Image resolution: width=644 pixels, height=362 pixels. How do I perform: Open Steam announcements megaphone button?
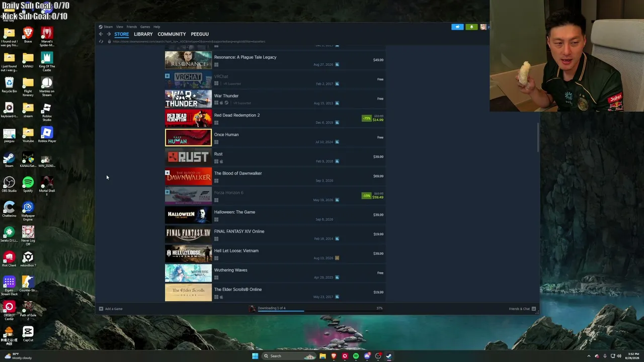pos(457,27)
